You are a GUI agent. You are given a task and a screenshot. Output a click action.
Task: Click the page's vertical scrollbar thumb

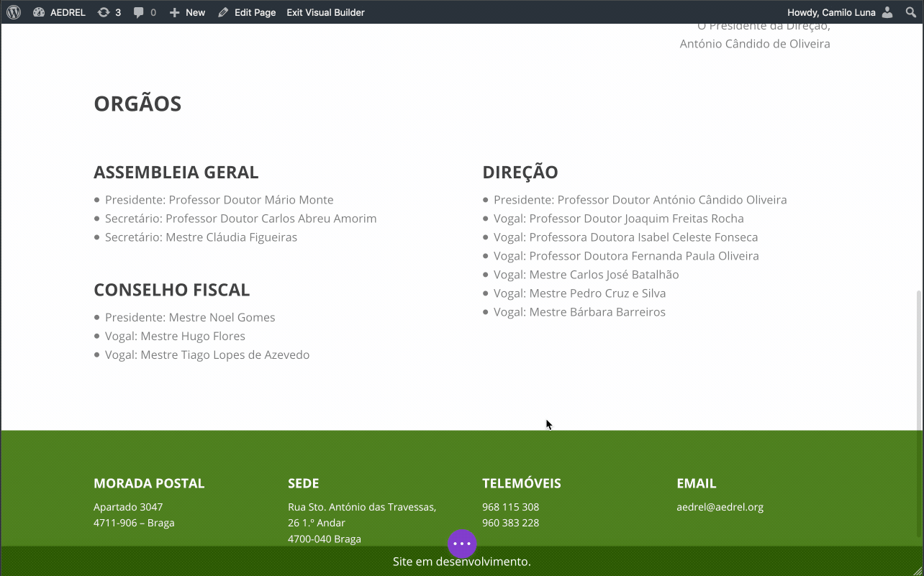(919, 360)
